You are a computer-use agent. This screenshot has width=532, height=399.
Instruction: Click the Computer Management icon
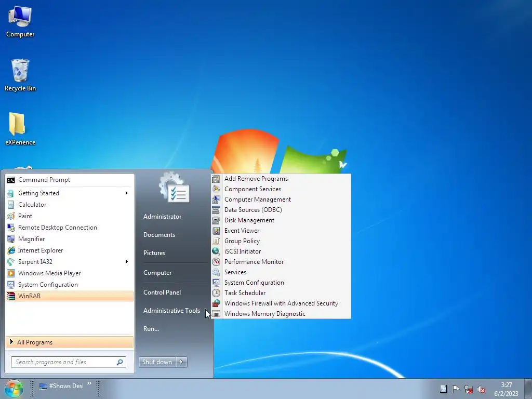[x=216, y=199]
